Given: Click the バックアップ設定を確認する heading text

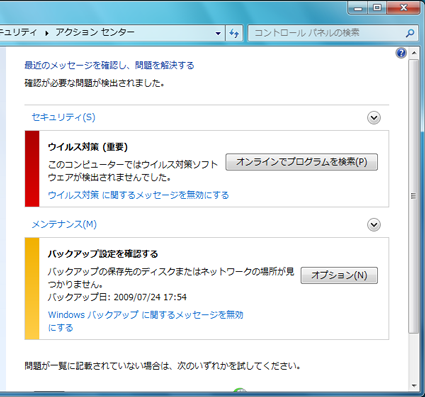Looking at the screenshot, I should pos(103,254).
